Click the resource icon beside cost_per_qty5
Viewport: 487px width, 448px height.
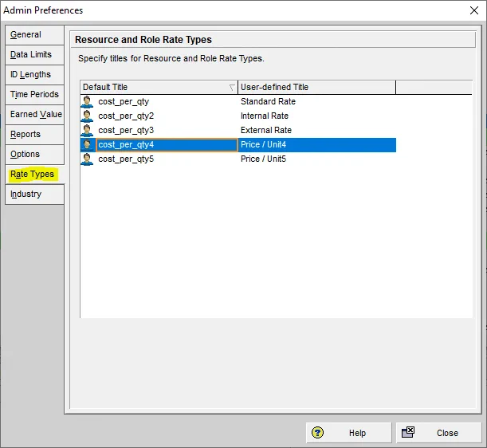tap(87, 159)
